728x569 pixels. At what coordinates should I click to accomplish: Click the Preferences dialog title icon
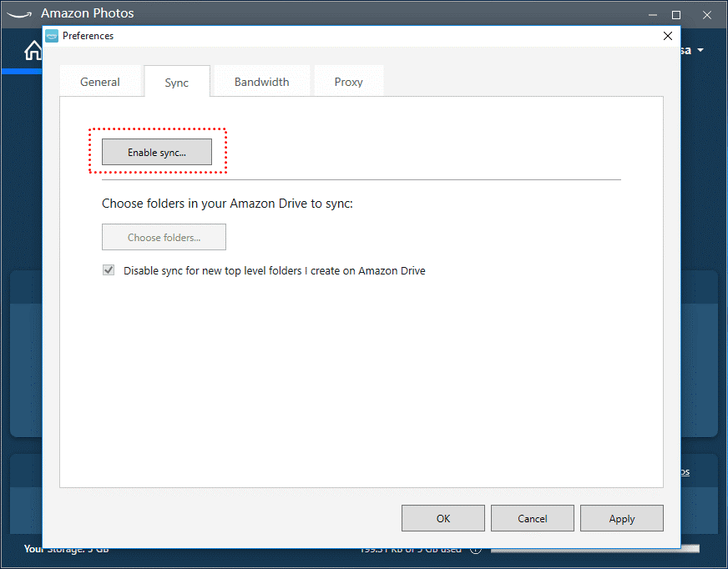pos(52,36)
